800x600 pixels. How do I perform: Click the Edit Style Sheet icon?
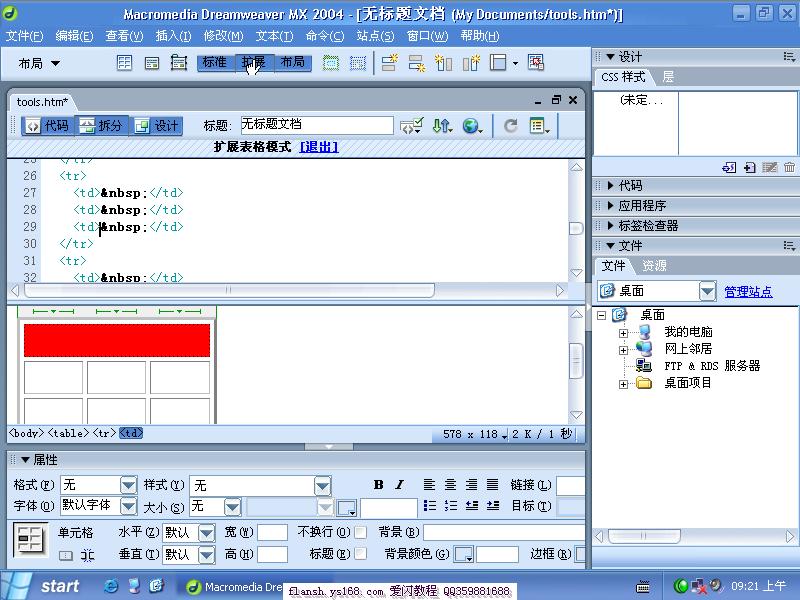769,167
